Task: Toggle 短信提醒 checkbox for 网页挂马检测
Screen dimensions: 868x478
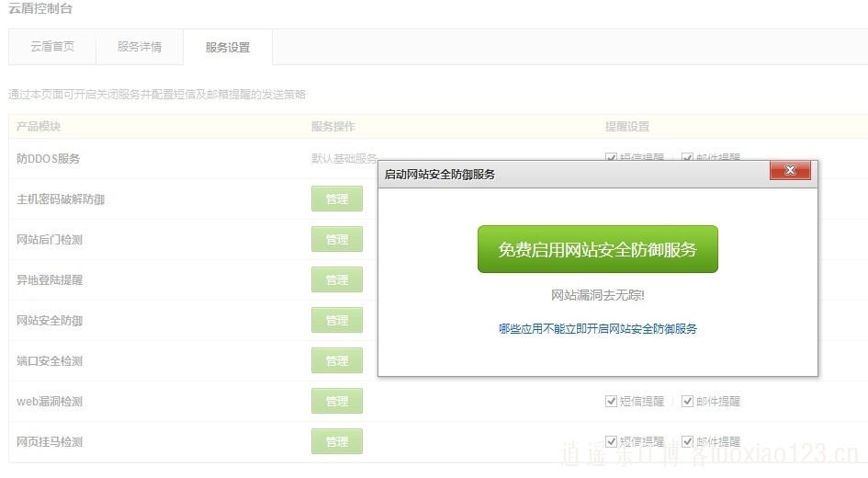Action: [611, 441]
